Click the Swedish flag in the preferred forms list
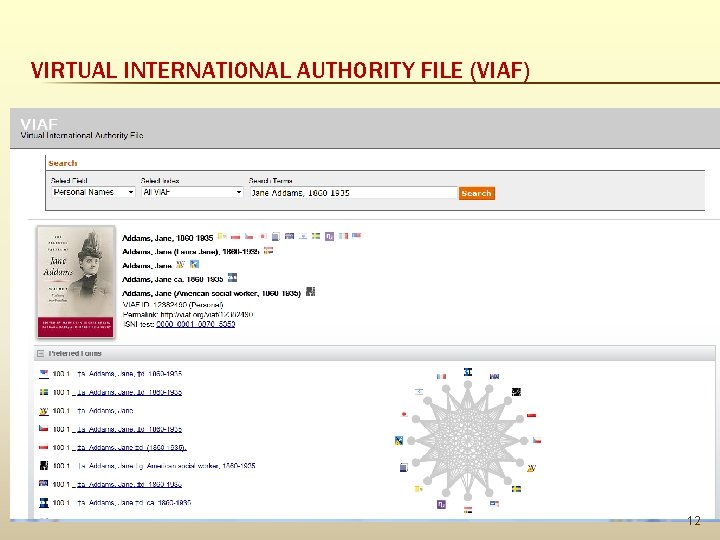Screen dimensions: 720x540 point(44,392)
